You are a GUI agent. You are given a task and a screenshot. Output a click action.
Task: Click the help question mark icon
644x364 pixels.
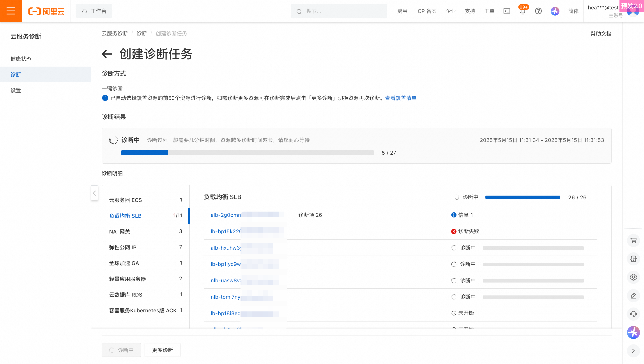538,11
